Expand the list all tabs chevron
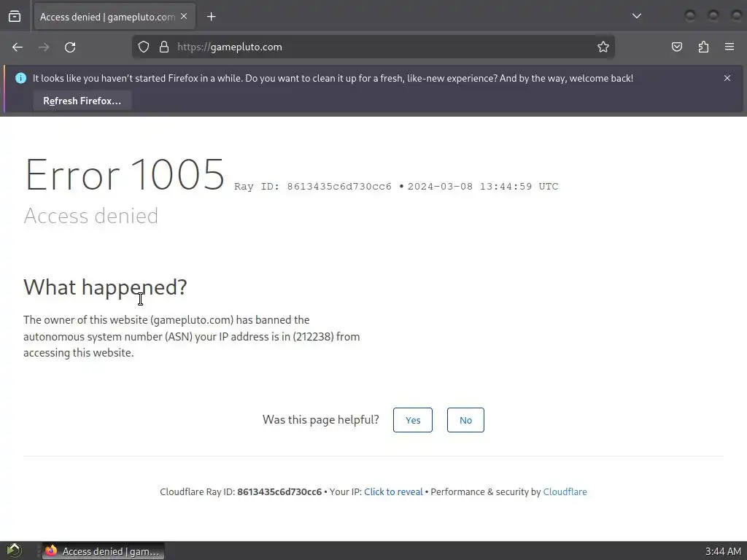 click(x=636, y=16)
